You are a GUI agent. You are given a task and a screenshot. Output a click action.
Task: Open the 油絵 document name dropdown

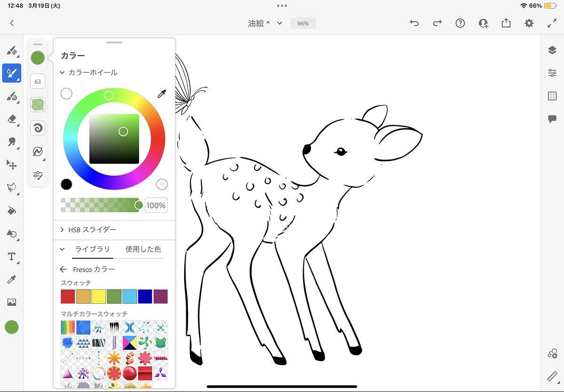(279, 23)
